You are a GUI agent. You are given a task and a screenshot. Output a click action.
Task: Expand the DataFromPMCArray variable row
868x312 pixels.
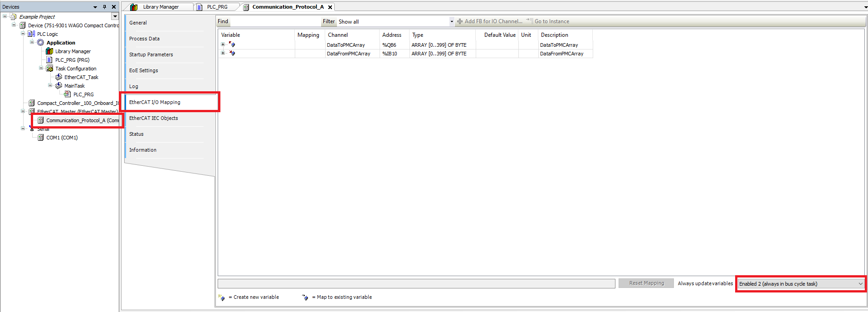coord(223,53)
